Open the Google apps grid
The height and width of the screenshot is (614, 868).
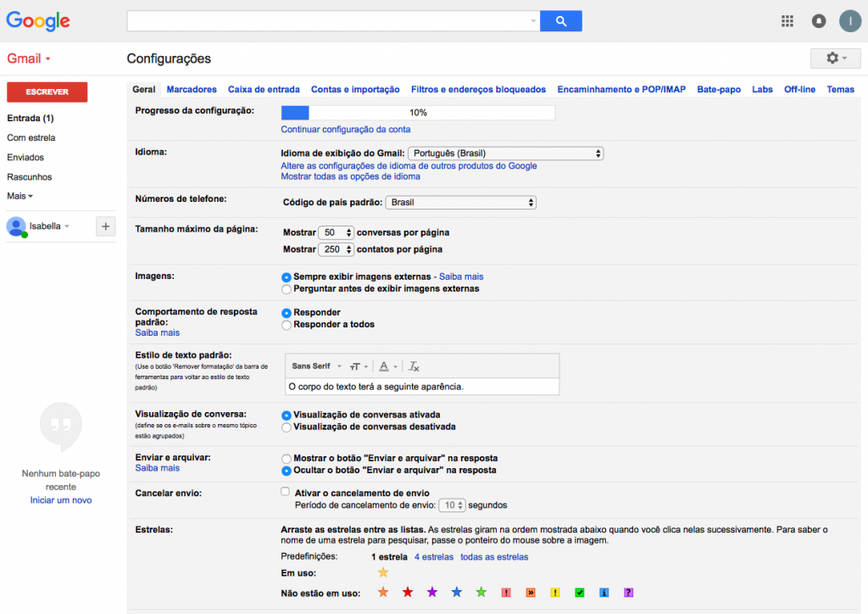pos(787,21)
